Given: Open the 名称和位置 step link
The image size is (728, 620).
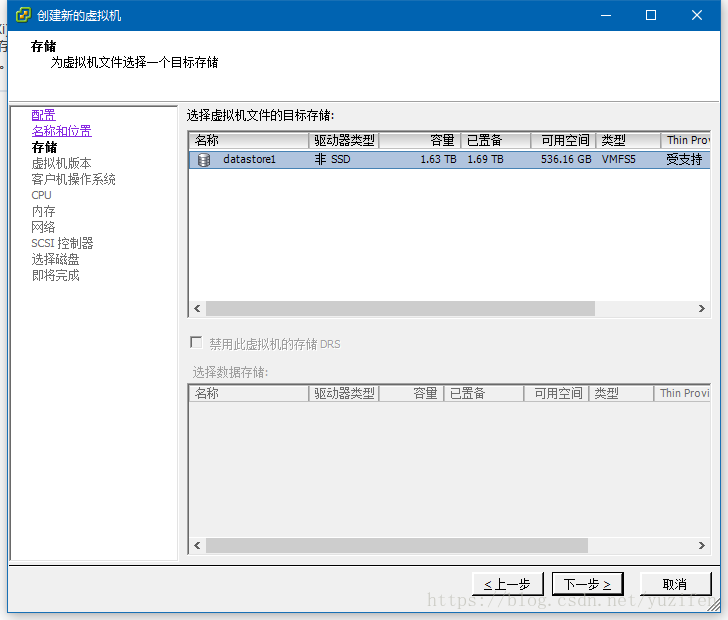Looking at the screenshot, I should click(x=61, y=131).
